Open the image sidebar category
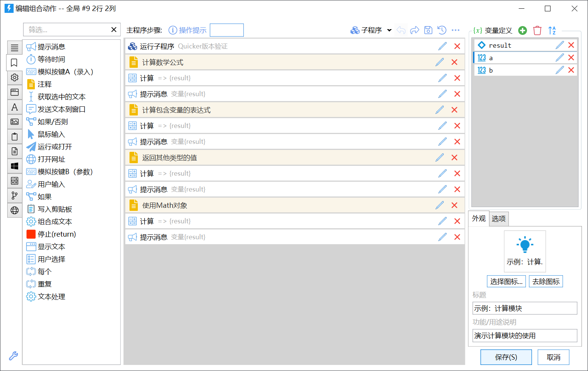The image size is (588, 371). click(14, 122)
